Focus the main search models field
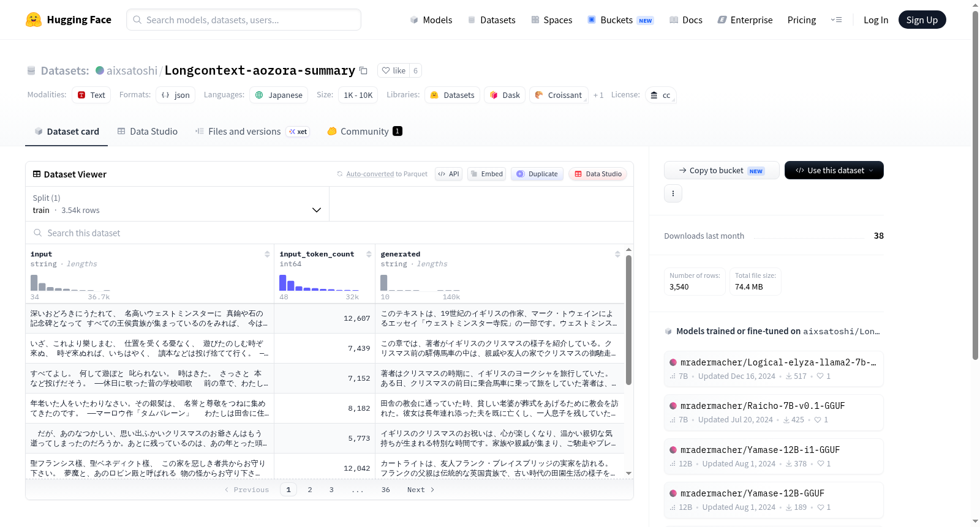This screenshot has width=980, height=527. coord(244,20)
